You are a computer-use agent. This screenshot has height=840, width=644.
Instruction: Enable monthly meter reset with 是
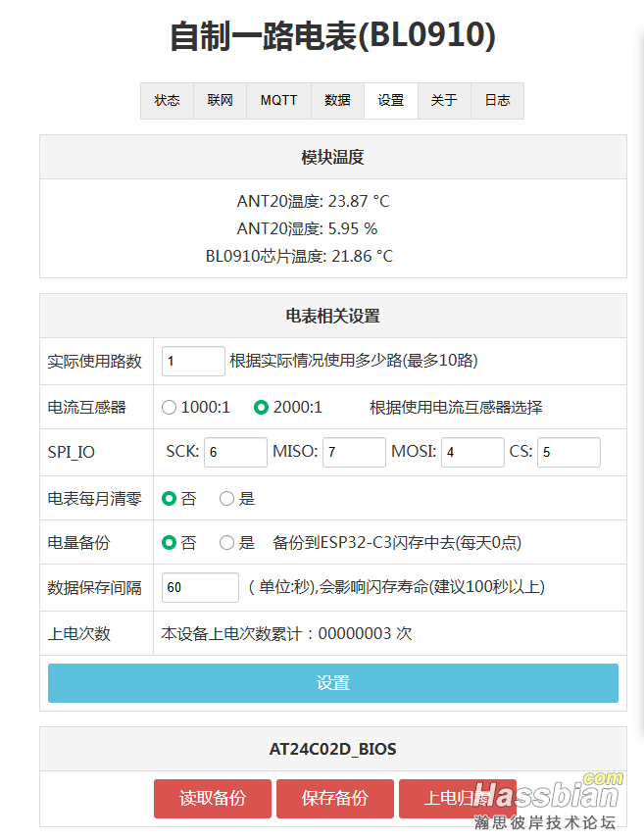coord(227,499)
